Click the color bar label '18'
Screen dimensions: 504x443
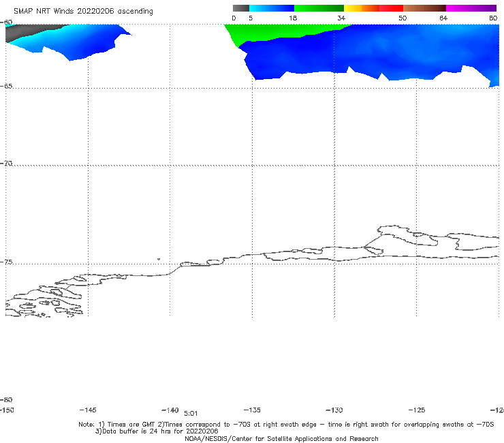click(293, 18)
